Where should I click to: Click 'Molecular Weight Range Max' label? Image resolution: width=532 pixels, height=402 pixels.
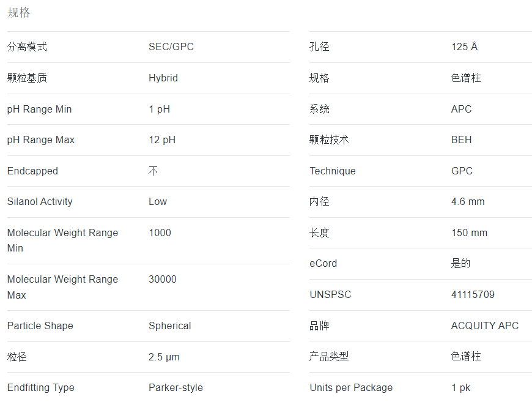tap(62, 287)
